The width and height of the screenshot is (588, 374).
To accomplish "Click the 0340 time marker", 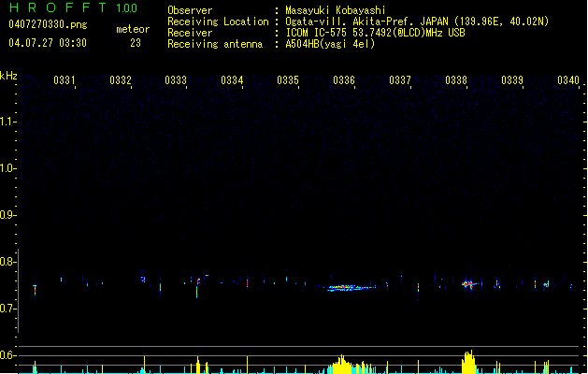I will pyautogui.click(x=568, y=80).
